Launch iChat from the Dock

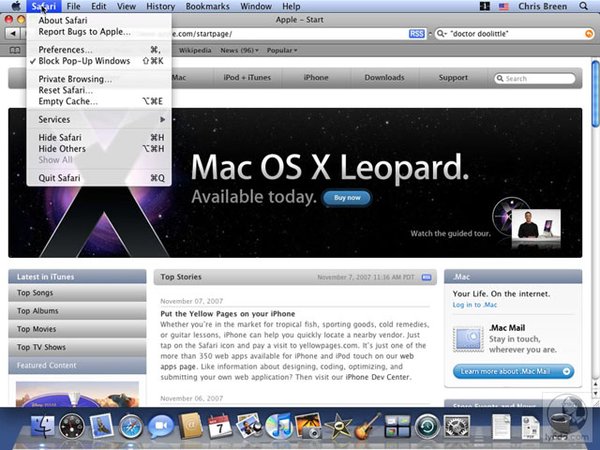pyautogui.click(x=160, y=427)
